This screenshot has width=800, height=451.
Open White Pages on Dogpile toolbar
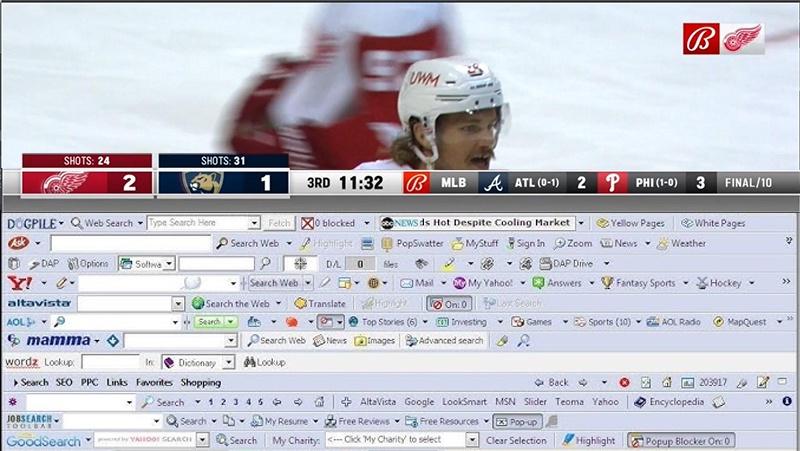pos(713,223)
